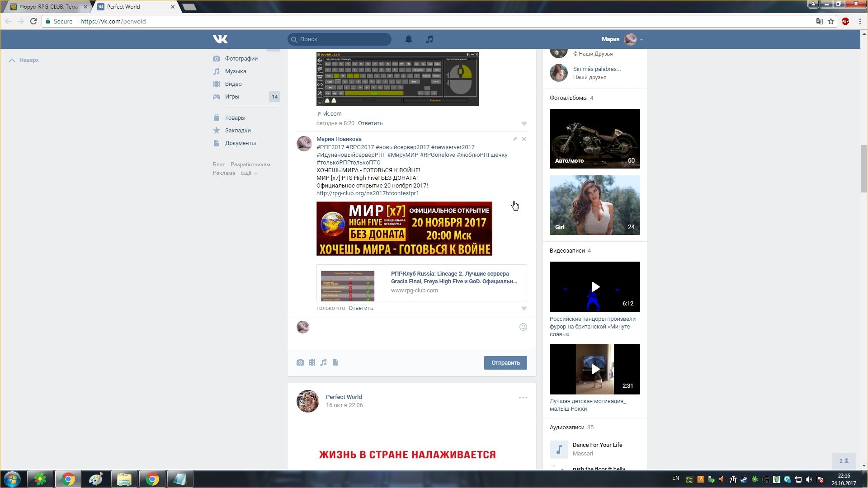Screen dimensions: 868x488
Task: Click the Отправить button
Action: [x=505, y=363]
